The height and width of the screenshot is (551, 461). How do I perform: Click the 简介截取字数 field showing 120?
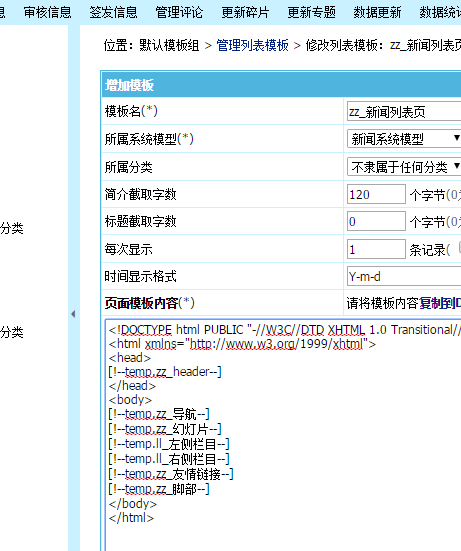376,194
